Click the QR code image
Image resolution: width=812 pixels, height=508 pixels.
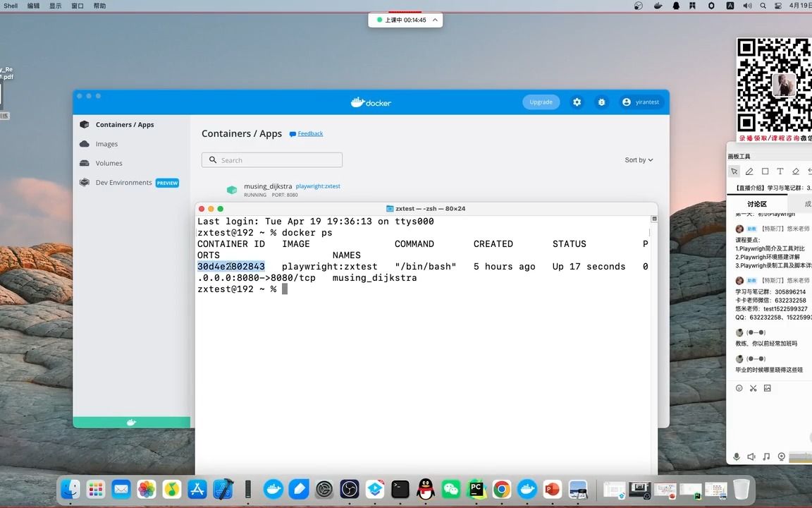coord(774,86)
